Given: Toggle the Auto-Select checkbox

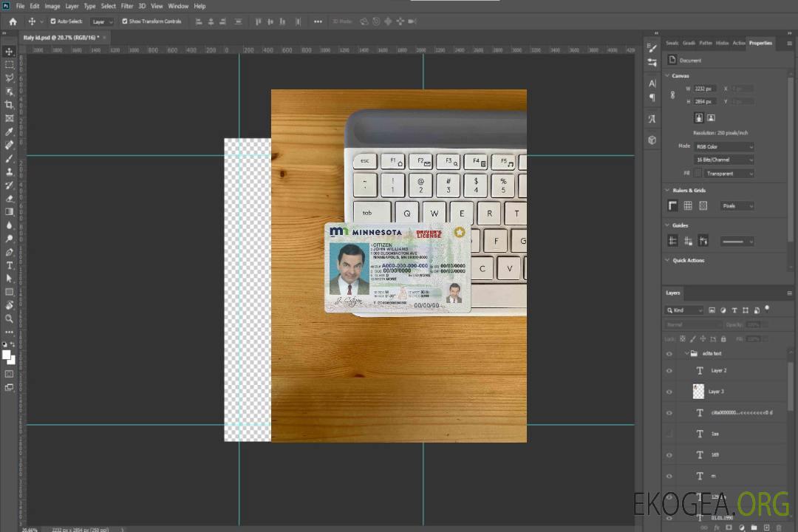Looking at the screenshot, I should pyautogui.click(x=52, y=21).
